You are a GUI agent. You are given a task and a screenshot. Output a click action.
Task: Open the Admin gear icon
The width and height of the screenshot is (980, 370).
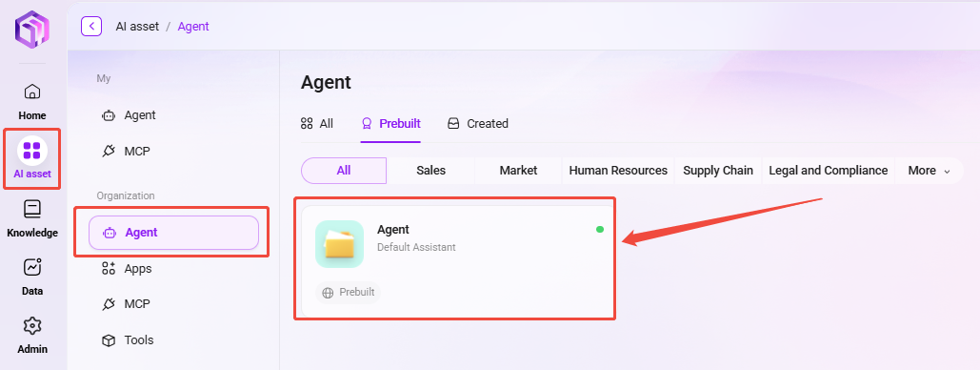[x=31, y=325]
